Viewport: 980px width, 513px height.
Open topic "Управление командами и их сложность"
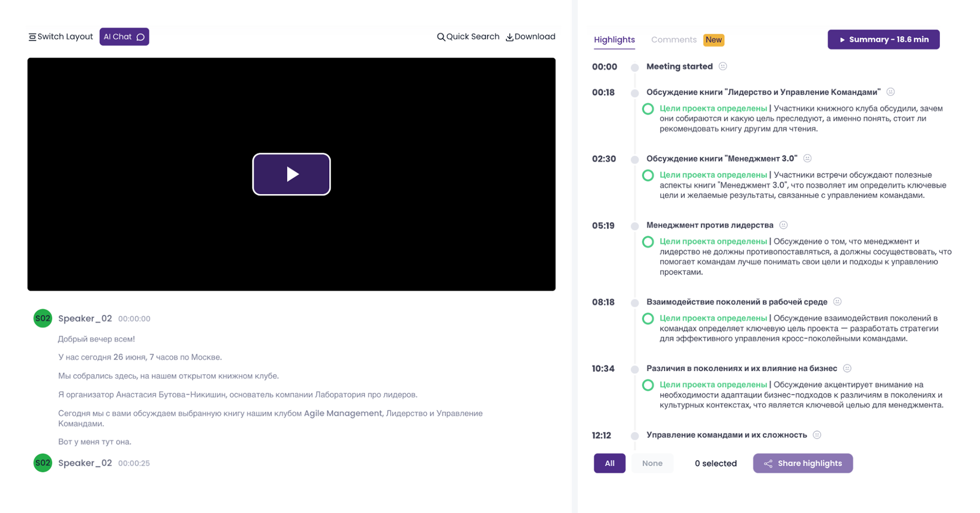727,435
